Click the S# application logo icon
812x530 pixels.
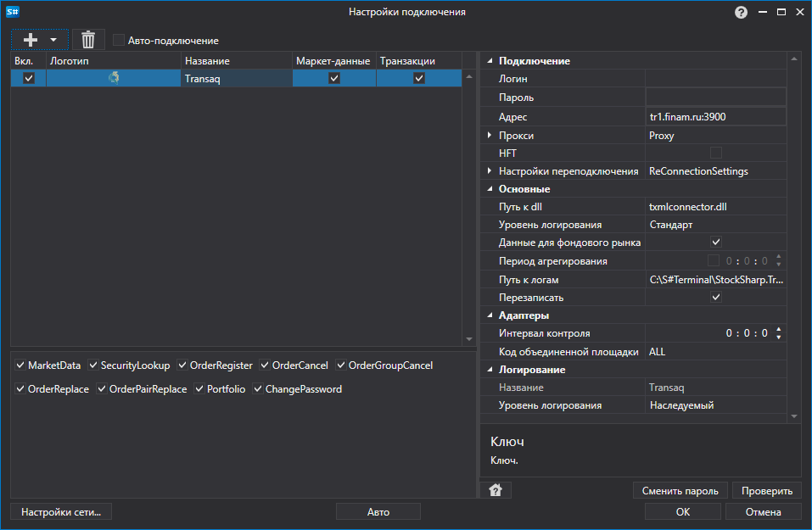click(x=13, y=11)
